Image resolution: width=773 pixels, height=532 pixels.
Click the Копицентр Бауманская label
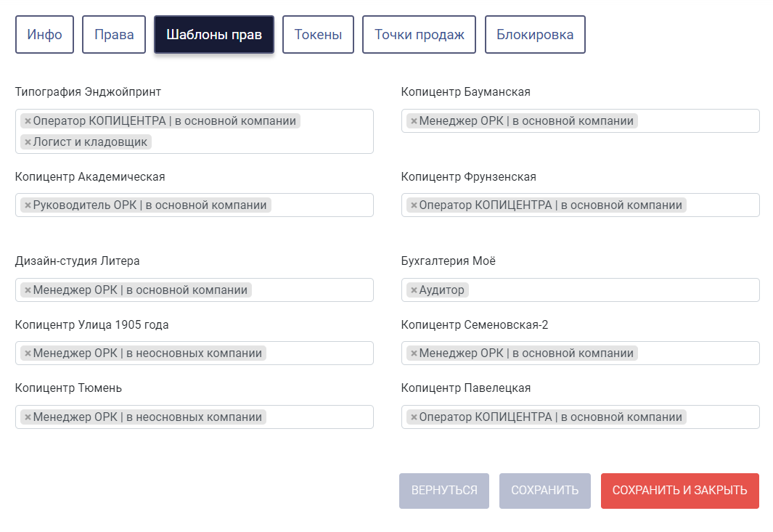466,92
